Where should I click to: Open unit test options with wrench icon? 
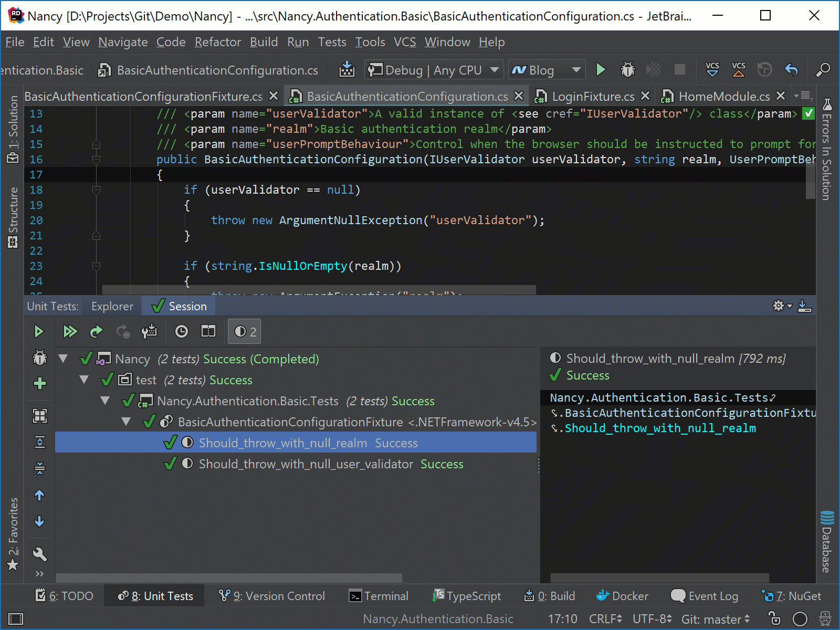point(39,554)
